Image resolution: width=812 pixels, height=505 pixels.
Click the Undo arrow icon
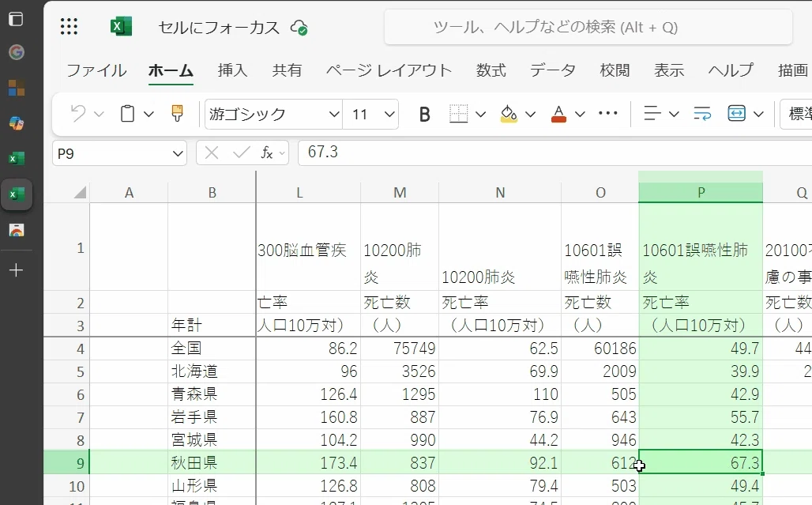coord(78,114)
